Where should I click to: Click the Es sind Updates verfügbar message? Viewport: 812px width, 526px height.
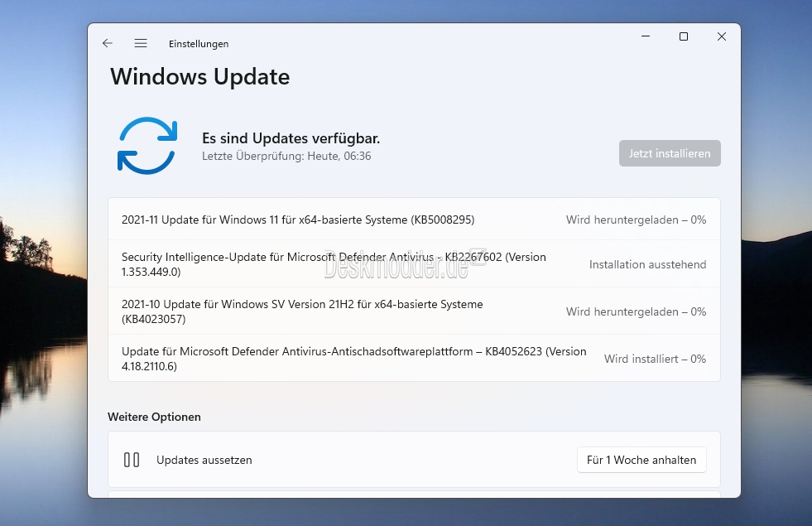[x=291, y=138]
